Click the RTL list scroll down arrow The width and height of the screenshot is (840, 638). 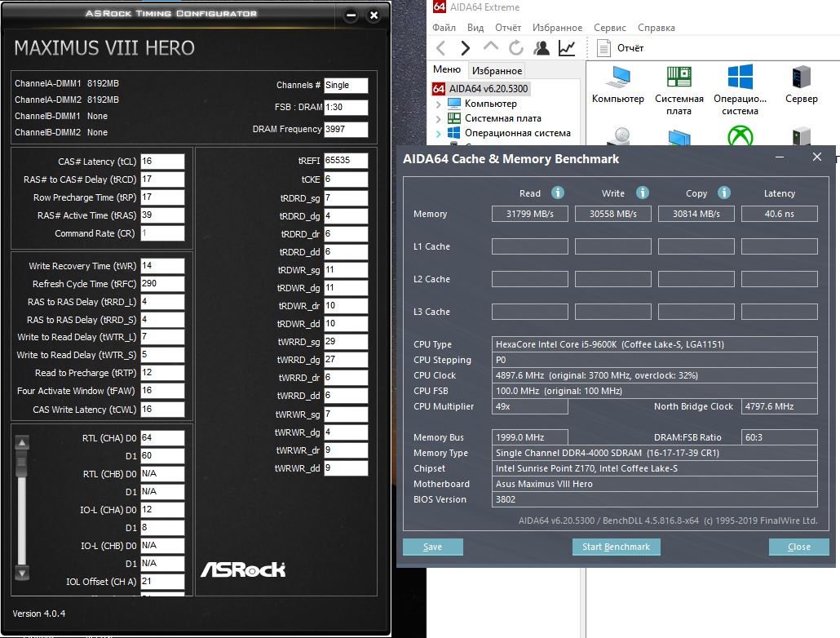(x=22, y=573)
